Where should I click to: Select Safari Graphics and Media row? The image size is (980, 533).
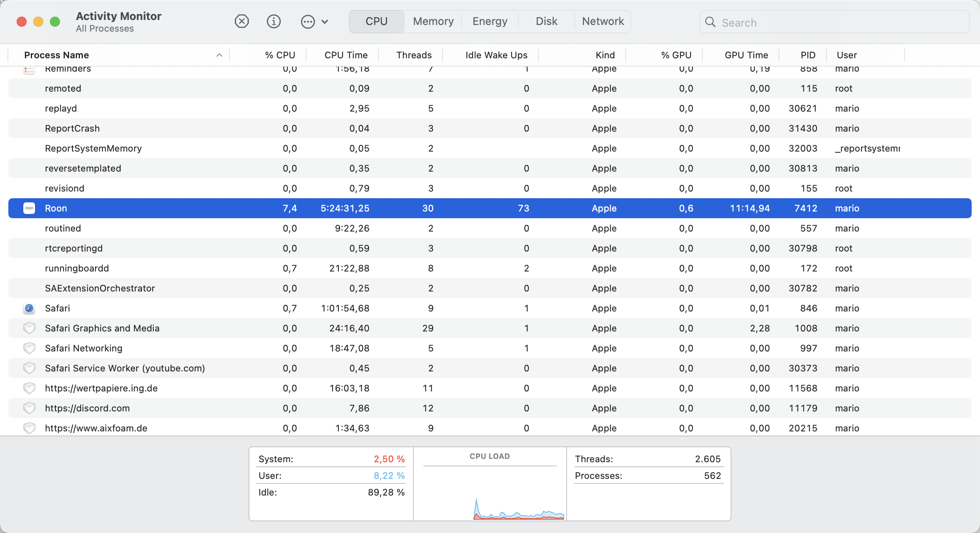point(490,328)
